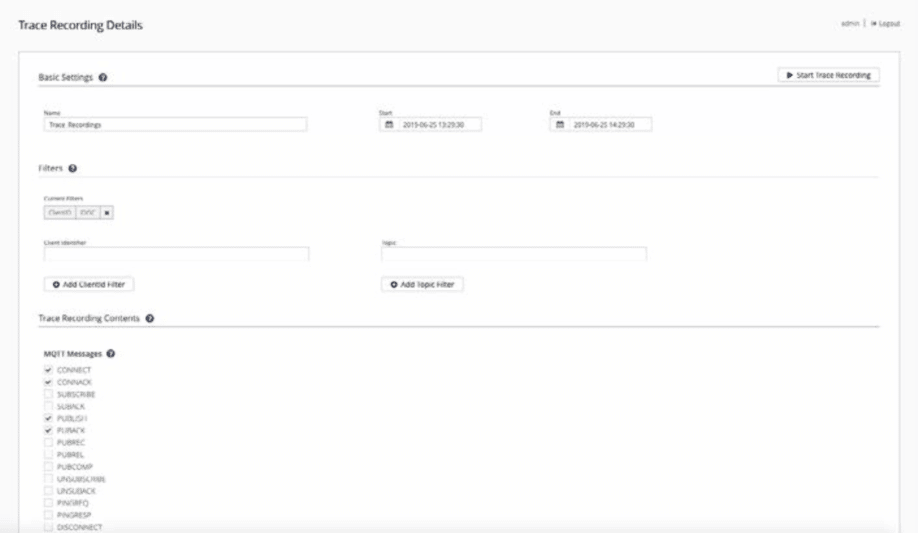Screen dimensions: 918x533
Task: Remove the current ClientID filter with X
Action: (x=106, y=213)
